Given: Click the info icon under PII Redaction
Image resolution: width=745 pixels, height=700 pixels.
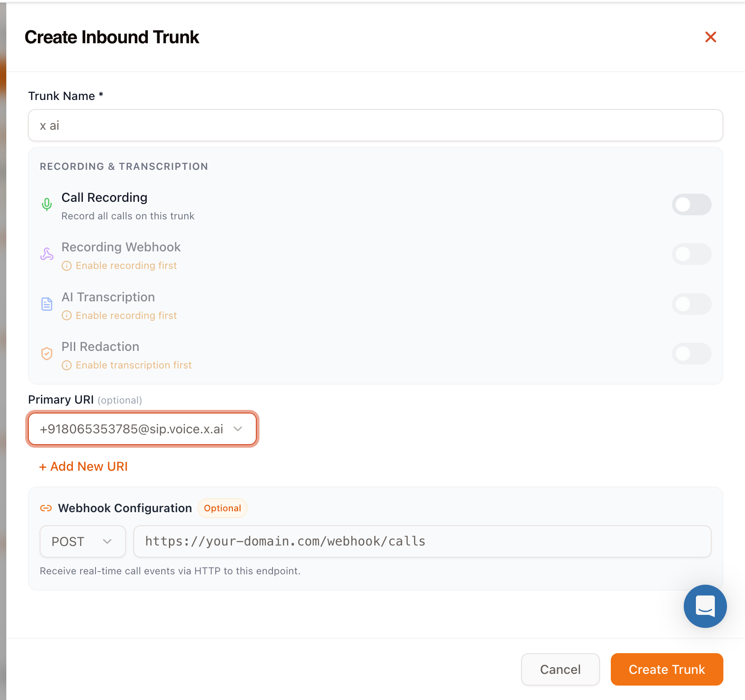Looking at the screenshot, I should pos(67,365).
